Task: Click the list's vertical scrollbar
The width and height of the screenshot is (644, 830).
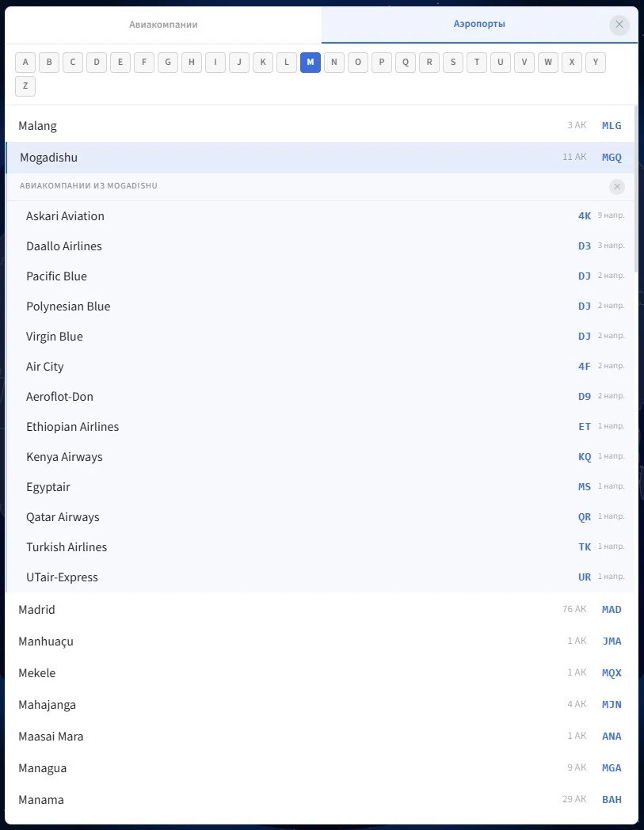Action: [635, 190]
